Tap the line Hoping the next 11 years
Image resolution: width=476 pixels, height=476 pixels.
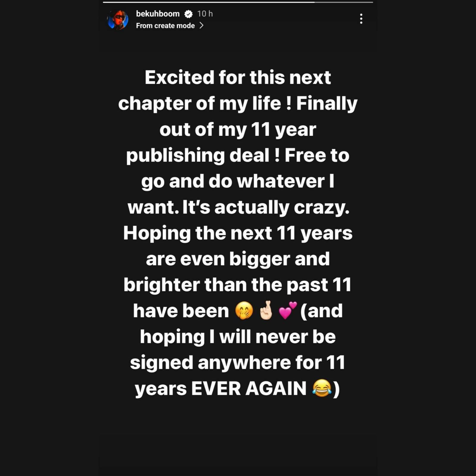tap(238, 234)
